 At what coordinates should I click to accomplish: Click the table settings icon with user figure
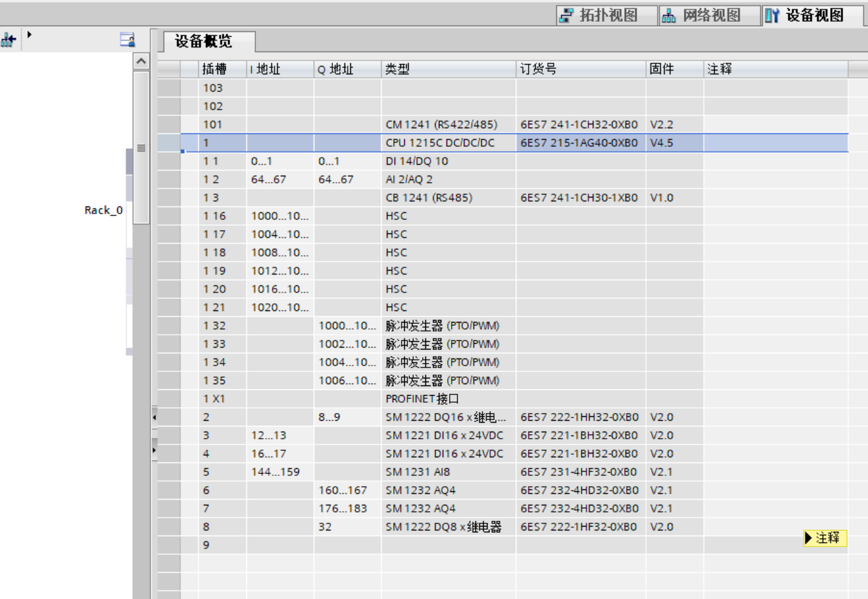click(127, 40)
